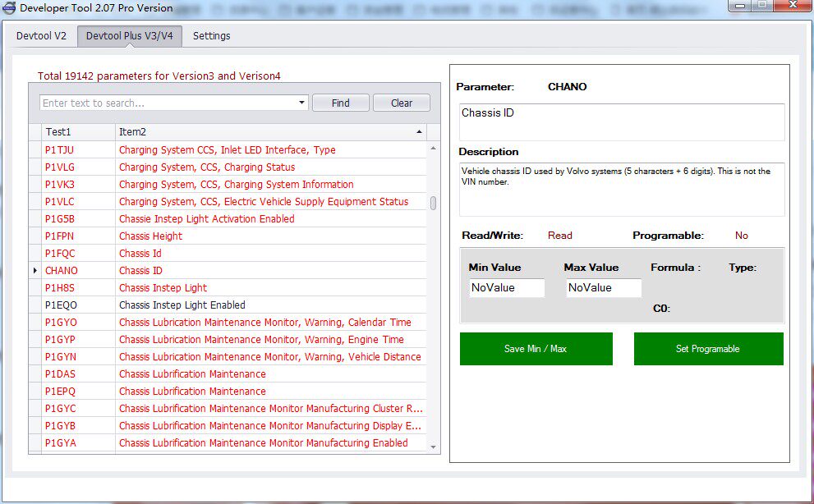Sort by the Item2 column header
814x504 pixels.
click(270, 132)
